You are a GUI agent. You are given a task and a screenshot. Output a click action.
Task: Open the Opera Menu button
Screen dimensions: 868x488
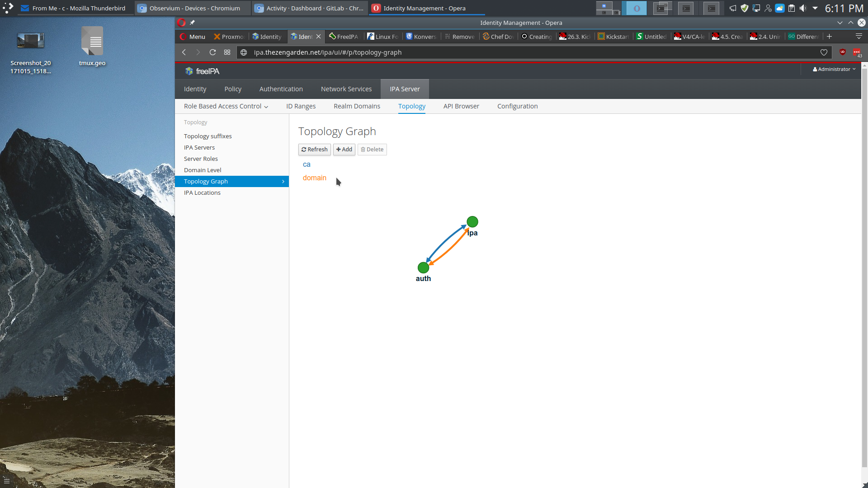(193, 37)
